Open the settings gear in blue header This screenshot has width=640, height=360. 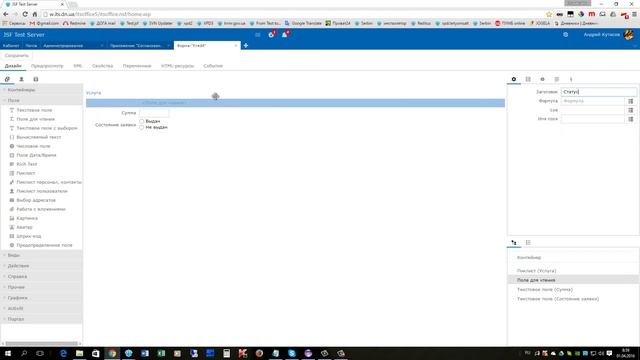click(x=565, y=35)
